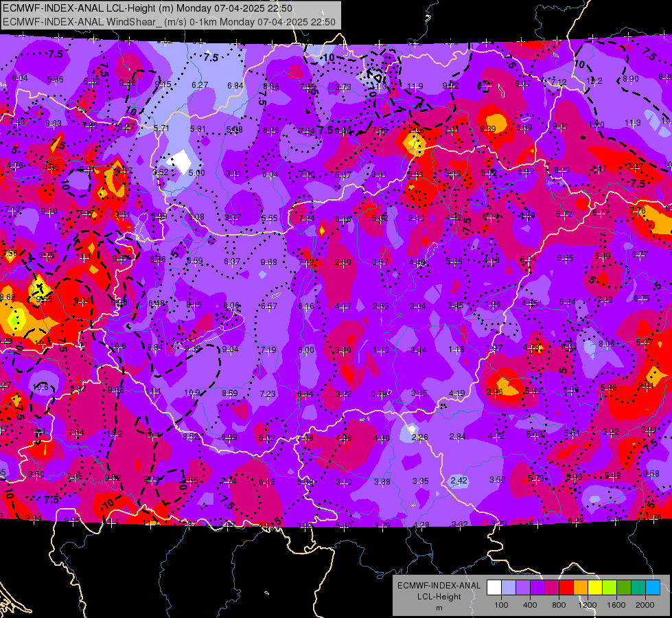Screen dimensions: 672x618
Task: Click the grid value 2.40
Action: tap(416, 219)
